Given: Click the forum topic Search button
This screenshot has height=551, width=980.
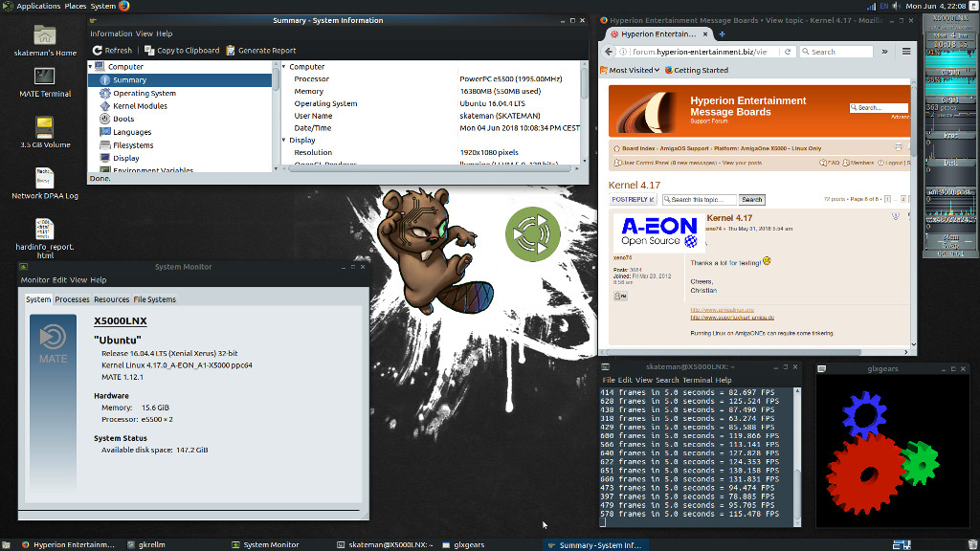Looking at the screenshot, I should (752, 200).
